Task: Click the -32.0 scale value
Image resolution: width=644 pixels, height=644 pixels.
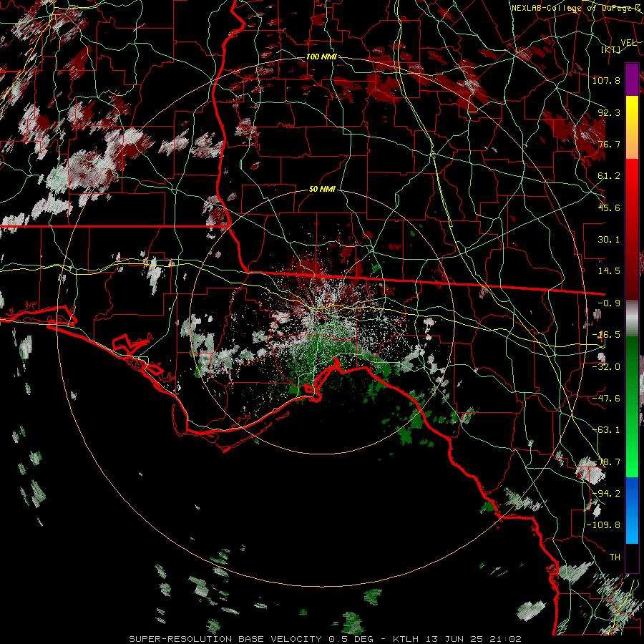Action: pyautogui.click(x=606, y=367)
